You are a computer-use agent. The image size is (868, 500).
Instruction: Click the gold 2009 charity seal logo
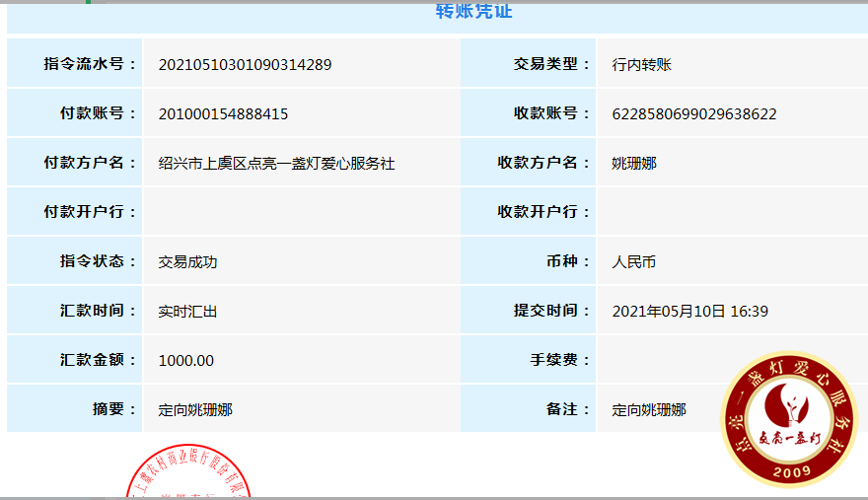[790, 419]
